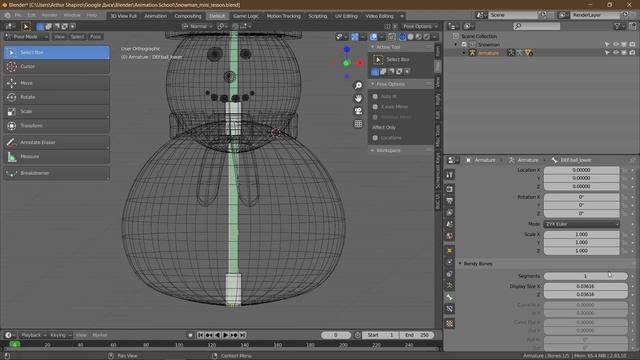Hide Snowman collection with eye icon
Viewport: 640px width, 360px height.
(x=616, y=44)
